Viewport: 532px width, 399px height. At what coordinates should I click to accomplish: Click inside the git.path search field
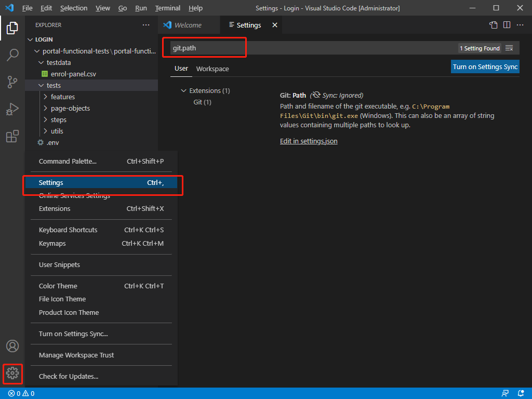point(204,47)
